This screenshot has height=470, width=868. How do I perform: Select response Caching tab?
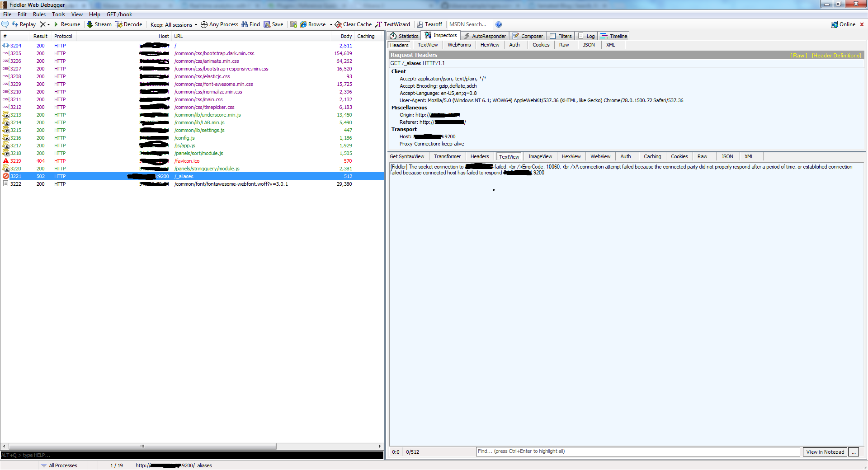tap(652, 156)
